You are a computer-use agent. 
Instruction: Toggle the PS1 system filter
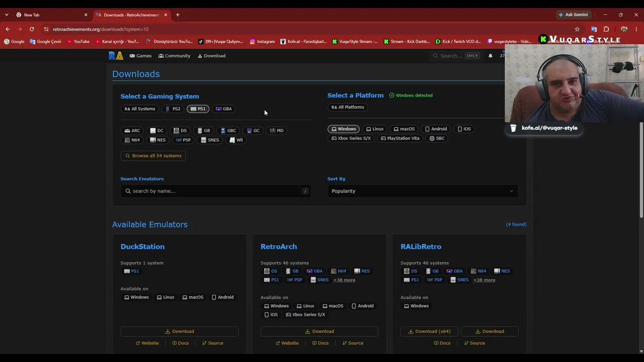tap(198, 109)
